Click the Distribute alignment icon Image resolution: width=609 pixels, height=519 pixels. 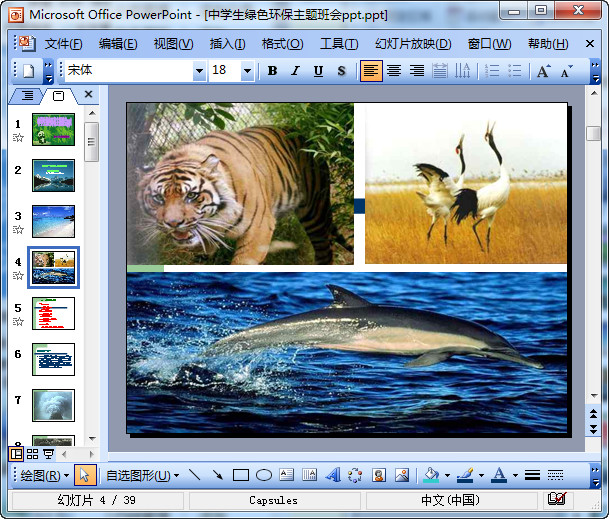tap(440, 71)
